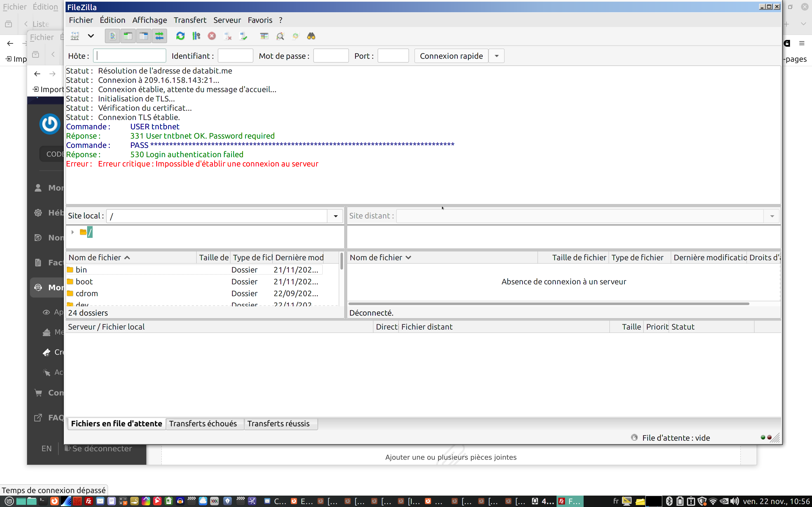Open the Site Manager icon
Screen dimensions: 812x507
pos(75,36)
